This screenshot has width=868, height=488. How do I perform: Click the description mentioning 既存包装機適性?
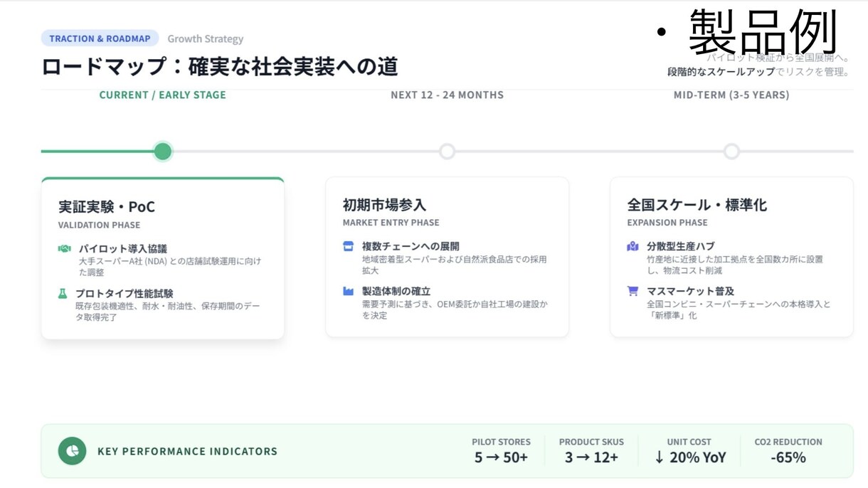tap(168, 312)
